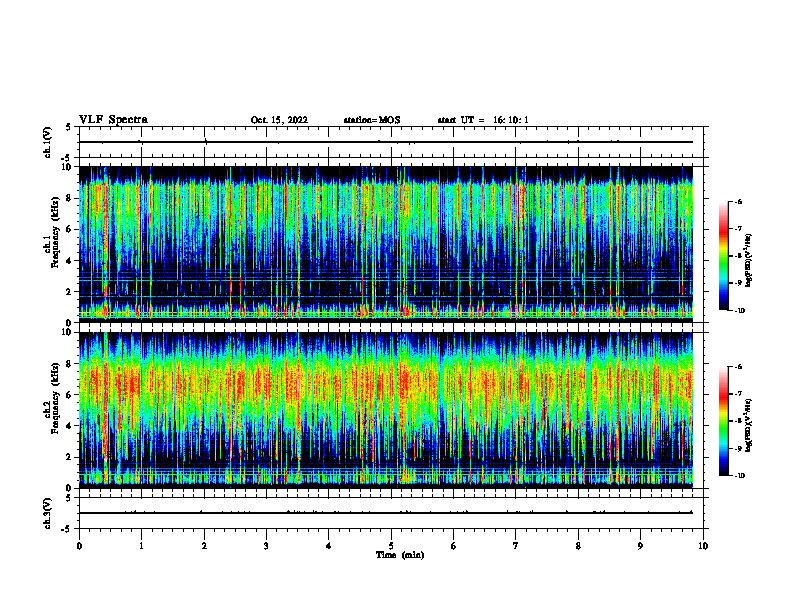Screen dimensions: 792x612
Task: Select the ch.2 "Frequency (kHz)" axis label
Action: click(56, 398)
